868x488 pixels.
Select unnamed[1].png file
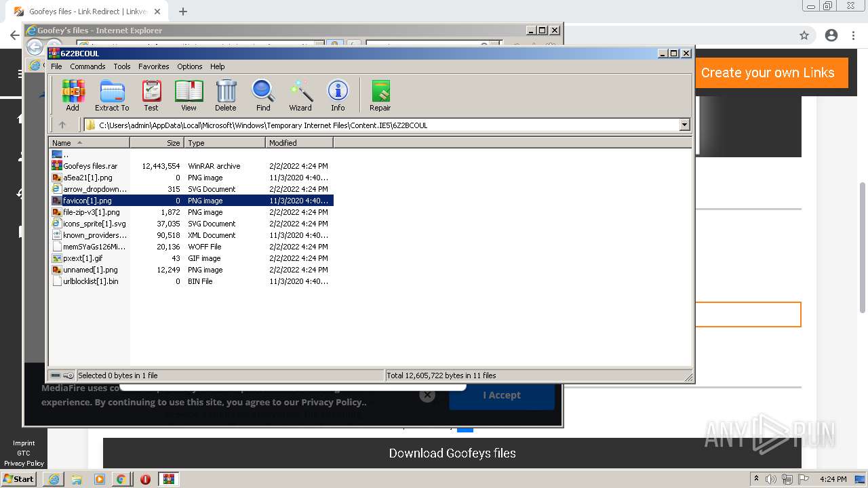191,270
